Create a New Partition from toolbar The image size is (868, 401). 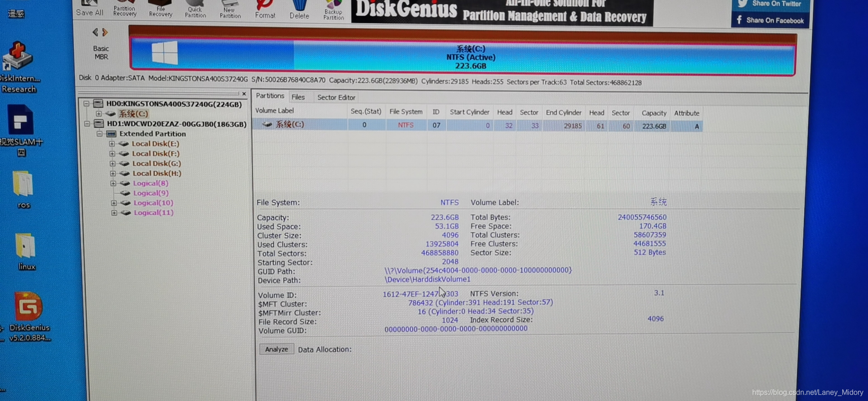(230, 9)
